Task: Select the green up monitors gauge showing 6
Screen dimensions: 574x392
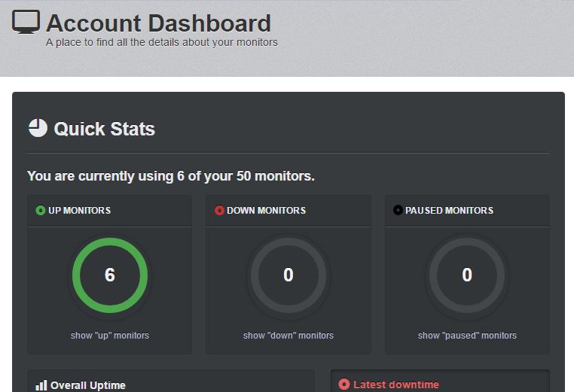Action: pos(110,275)
